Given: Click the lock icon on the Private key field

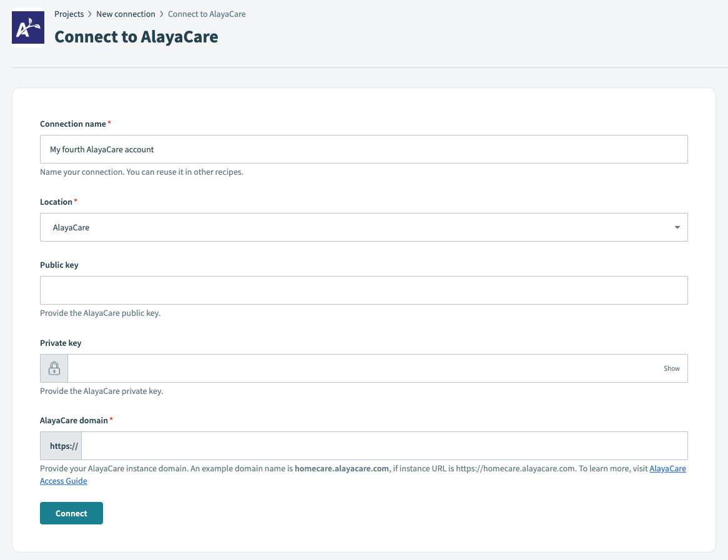Looking at the screenshot, I should pyautogui.click(x=54, y=368).
